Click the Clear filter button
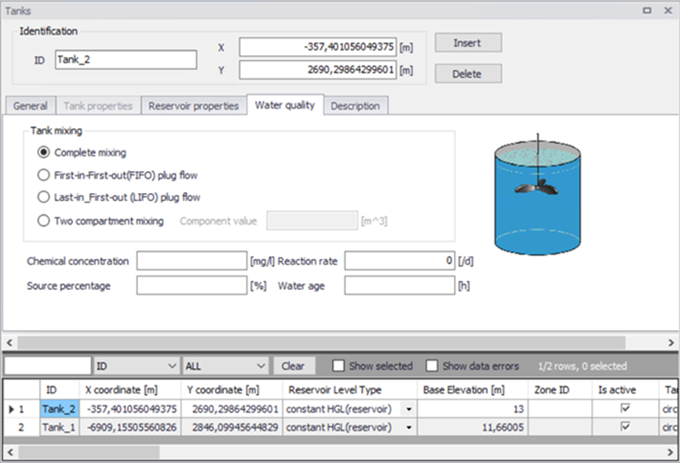 (293, 366)
